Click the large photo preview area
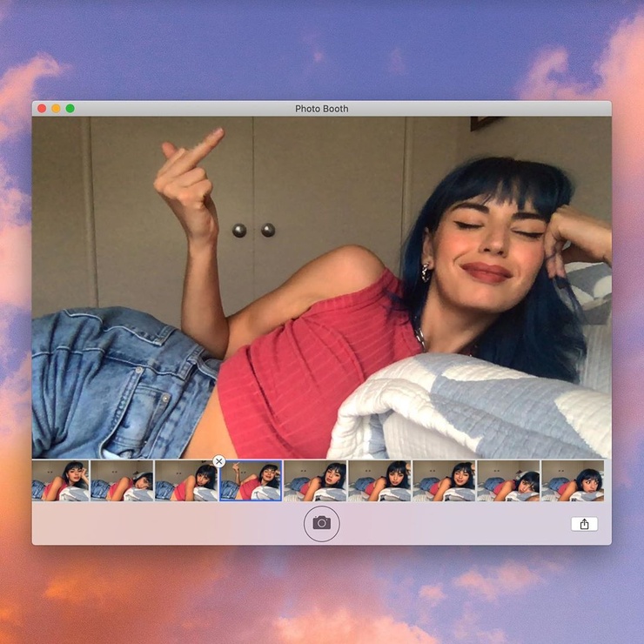 (x=322, y=287)
